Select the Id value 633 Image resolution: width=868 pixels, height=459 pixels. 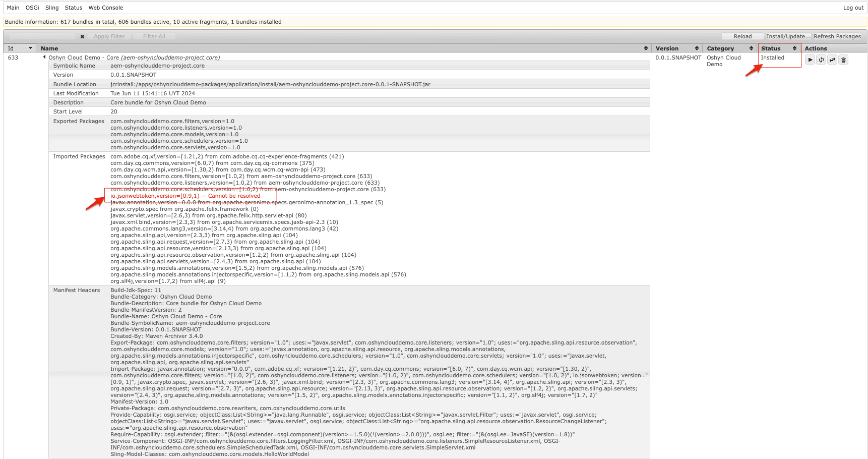point(13,58)
